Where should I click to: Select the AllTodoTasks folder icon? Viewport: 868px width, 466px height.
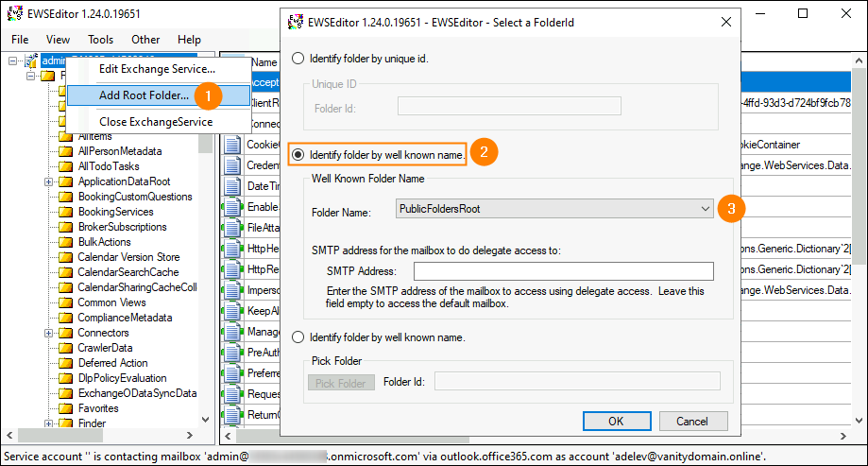(x=65, y=166)
